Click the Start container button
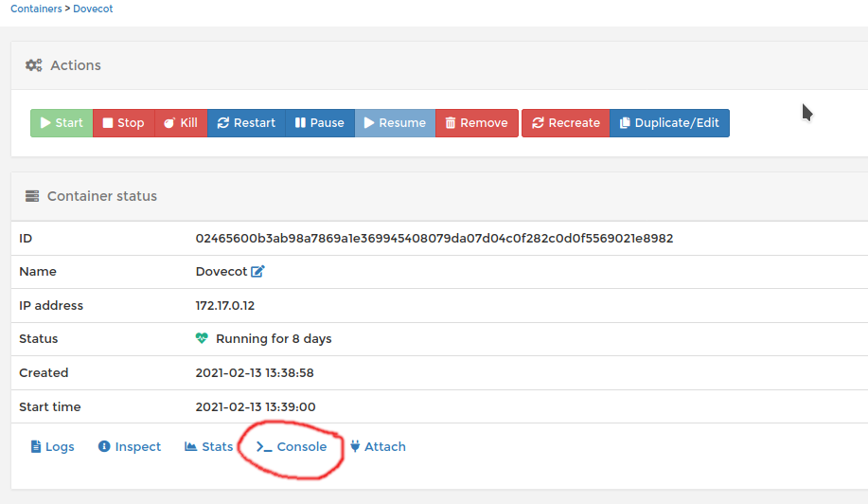Viewport: 868px width, 504px height. point(62,123)
